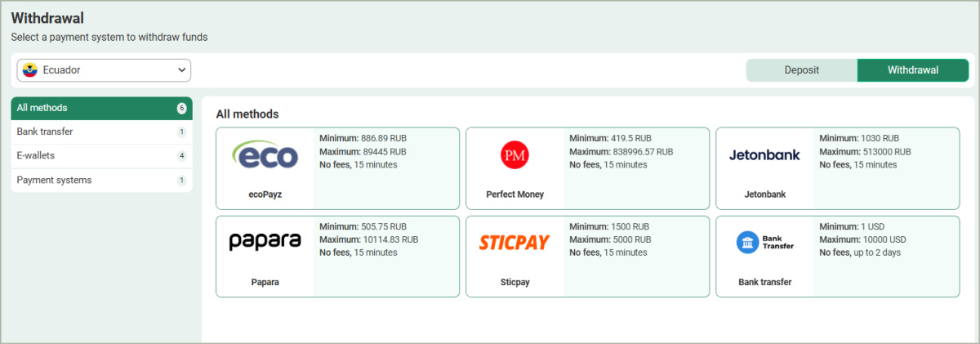The image size is (980, 344).
Task: Show All methods category
Action: [42, 108]
